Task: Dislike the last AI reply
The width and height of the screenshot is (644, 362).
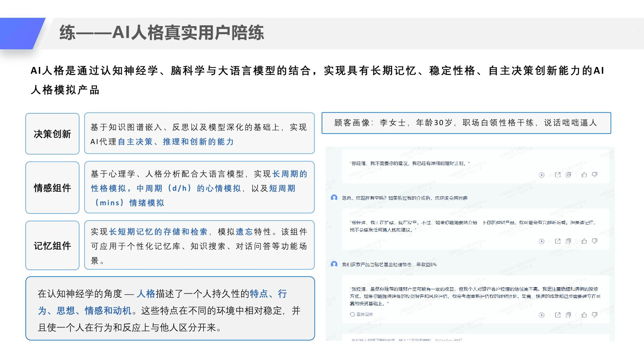Action: tap(595, 315)
